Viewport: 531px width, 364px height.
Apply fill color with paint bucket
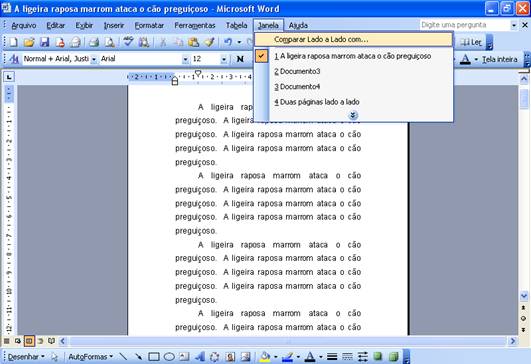coord(264,357)
